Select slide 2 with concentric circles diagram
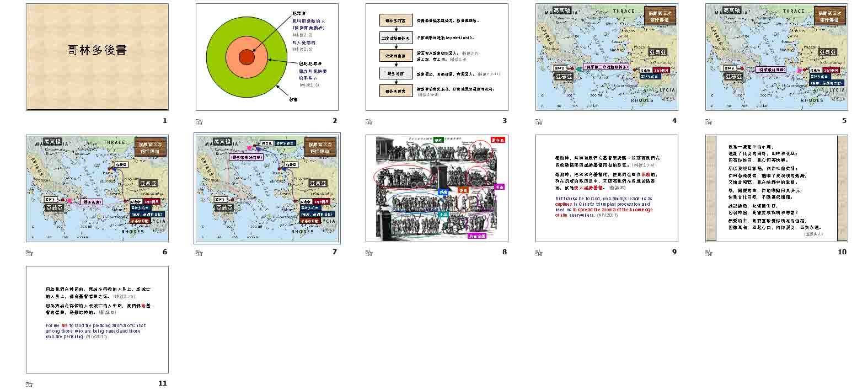Viewport: 868px width, 390px height. click(267, 57)
